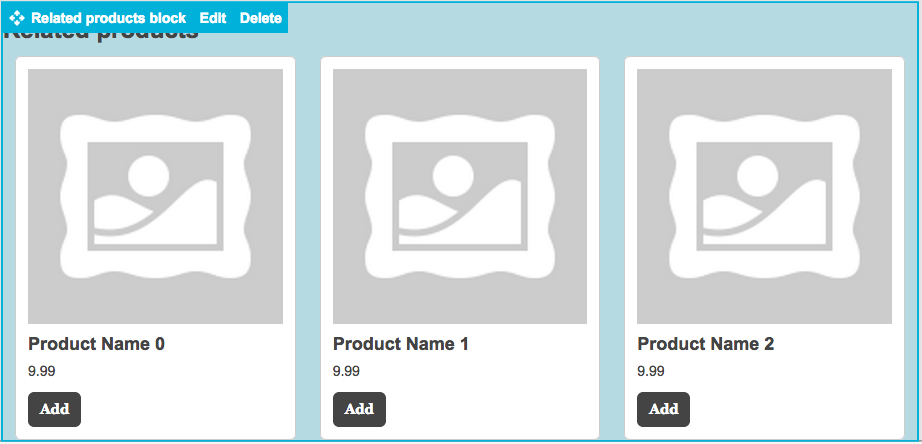922x444 pixels.
Task: Click blue gap between second and third cards
Action: [612, 250]
